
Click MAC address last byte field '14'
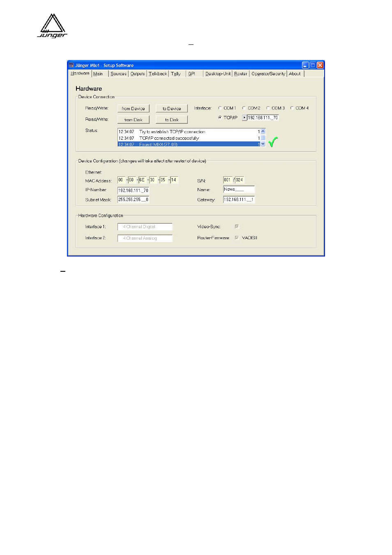(174, 180)
